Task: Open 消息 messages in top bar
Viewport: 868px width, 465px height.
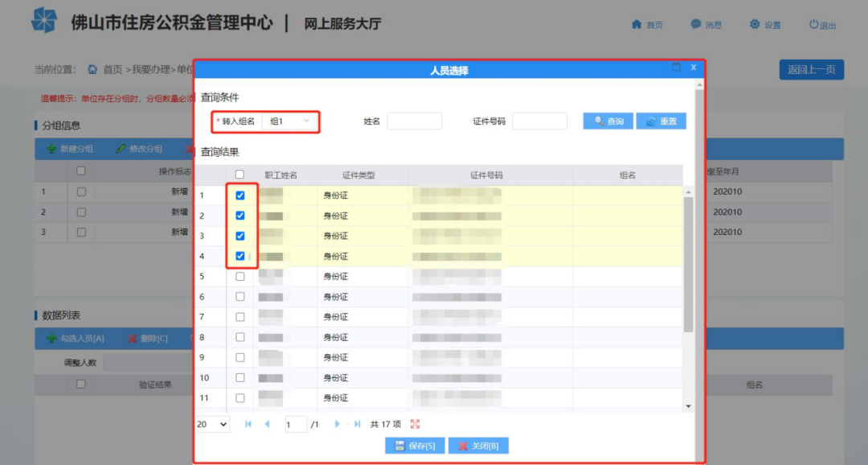Action: (x=706, y=24)
